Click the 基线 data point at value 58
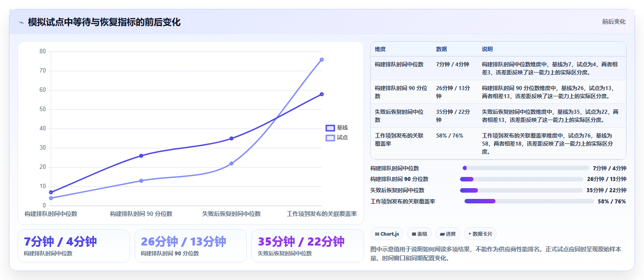The image size is (644, 280). click(322, 94)
